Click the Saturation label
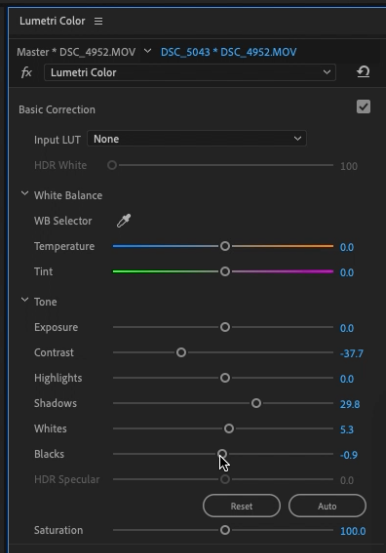 pos(59,530)
